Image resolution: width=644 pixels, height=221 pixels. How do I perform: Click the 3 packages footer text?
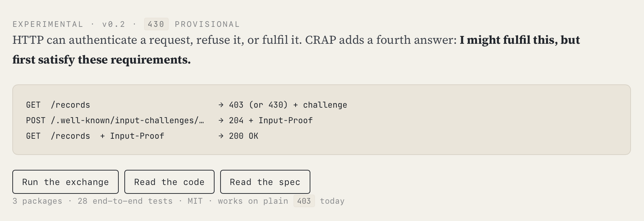pyautogui.click(x=37, y=201)
